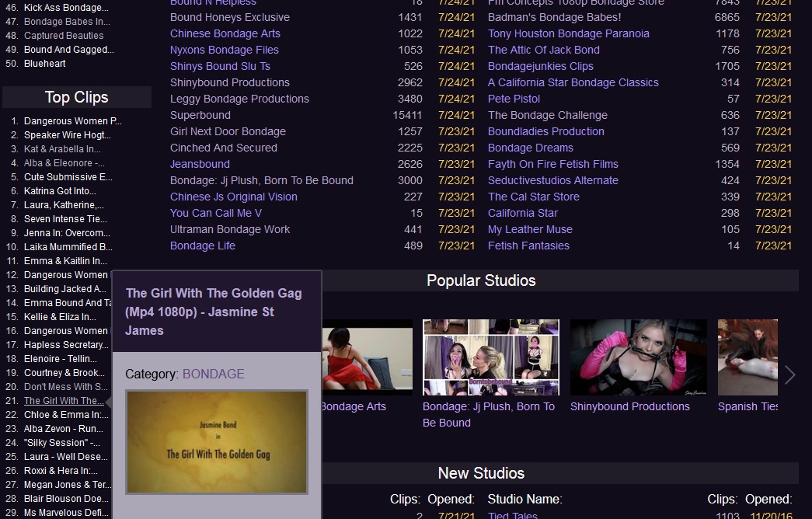
Task: Open the popup title 'The Girl With The Golden Gag'
Action: coord(214,312)
